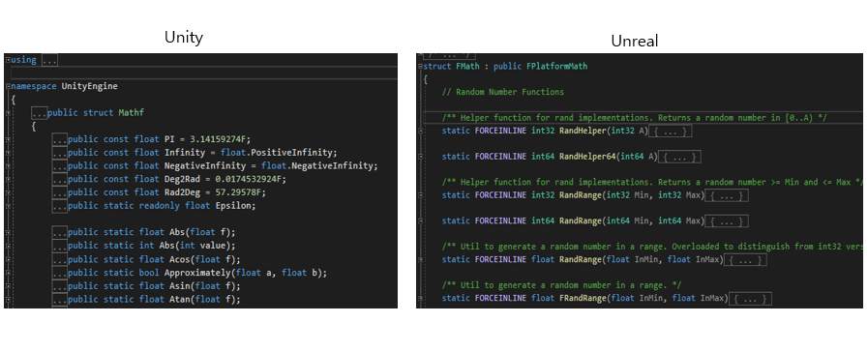The width and height of the screenshot is (868, 352).
Task: Expand the collapsed body of RandRange(int64 Min, int64 Max)
Action: [x=727, y=221]
